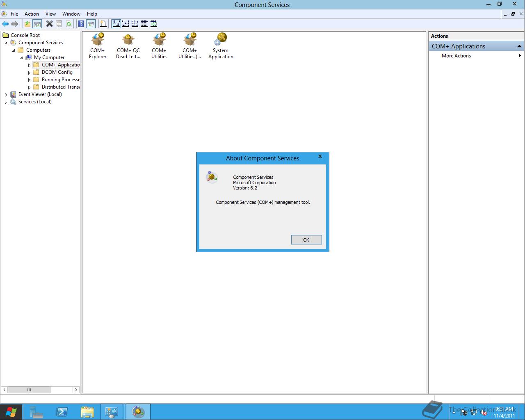Click the About dialog Component Services icon
Screen dimensions: 525x420
coord(212,177)
